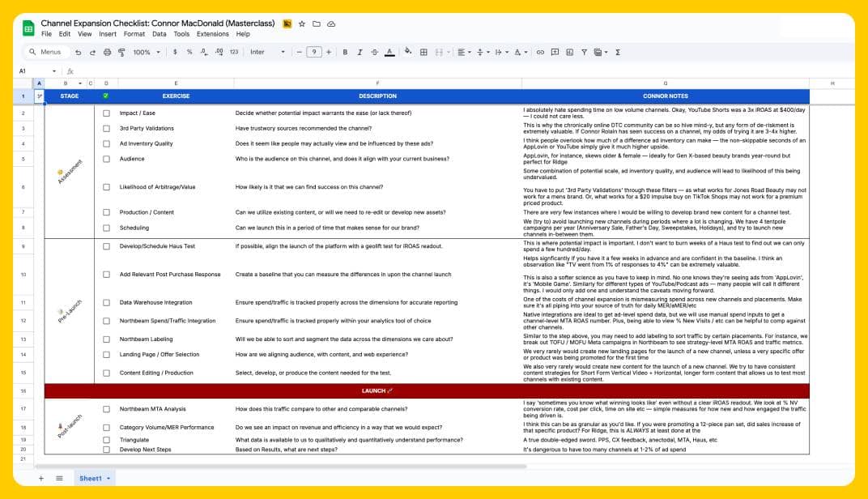Open the Zoom level dropdown
Image resolution: width=868 pixels, height=499 pixels.
click(147, 51)
